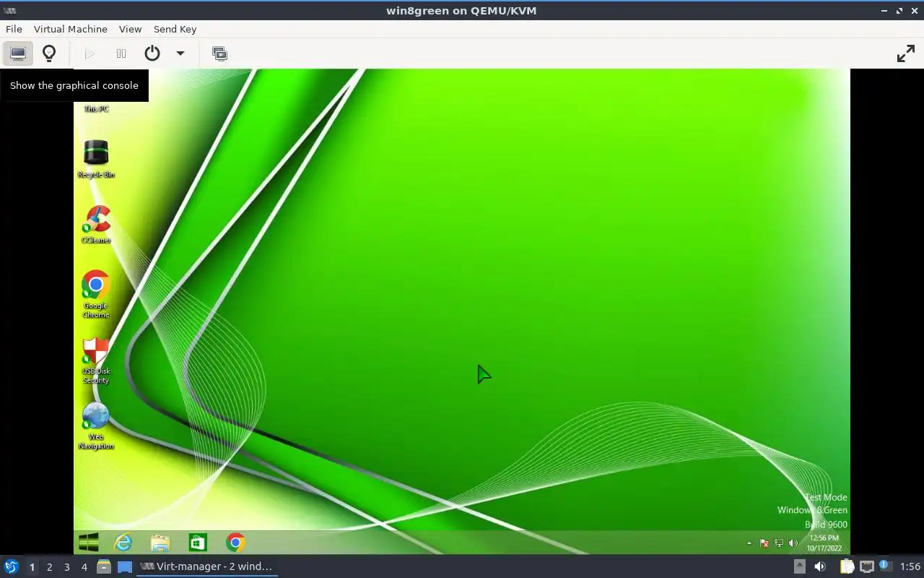Select the Google Chrome desktop shortcut
The width and height of the screenshot is (924, 578).
96,294
